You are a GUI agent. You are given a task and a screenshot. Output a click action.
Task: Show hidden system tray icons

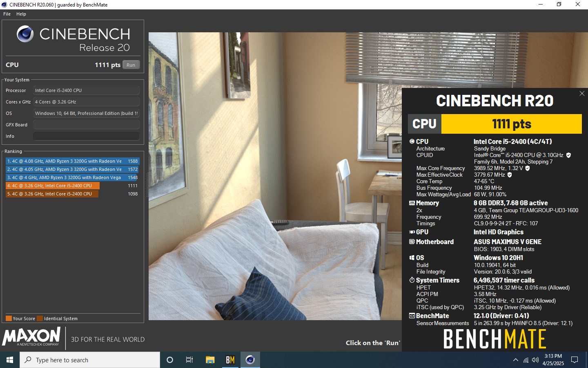point(516,360)
